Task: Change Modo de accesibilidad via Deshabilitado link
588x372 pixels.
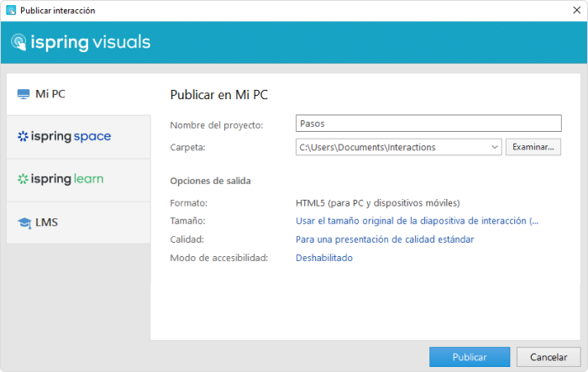Action: pyautogui.click(x=324, y=258)
